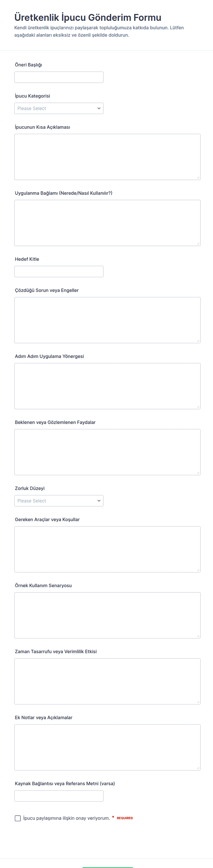Click the İpucu Kategorisi chevron arrow
Screen dimensions: 213x868
(x=99, y=109)
